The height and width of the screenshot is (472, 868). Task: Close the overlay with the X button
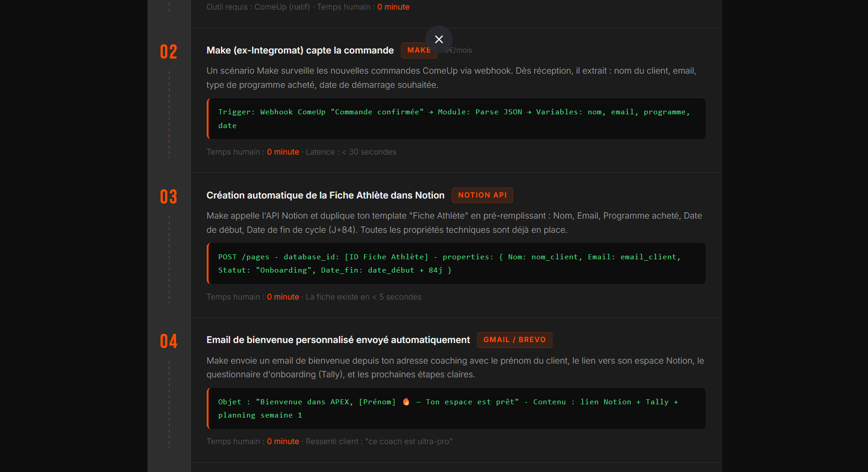click(x=439, y=39)
